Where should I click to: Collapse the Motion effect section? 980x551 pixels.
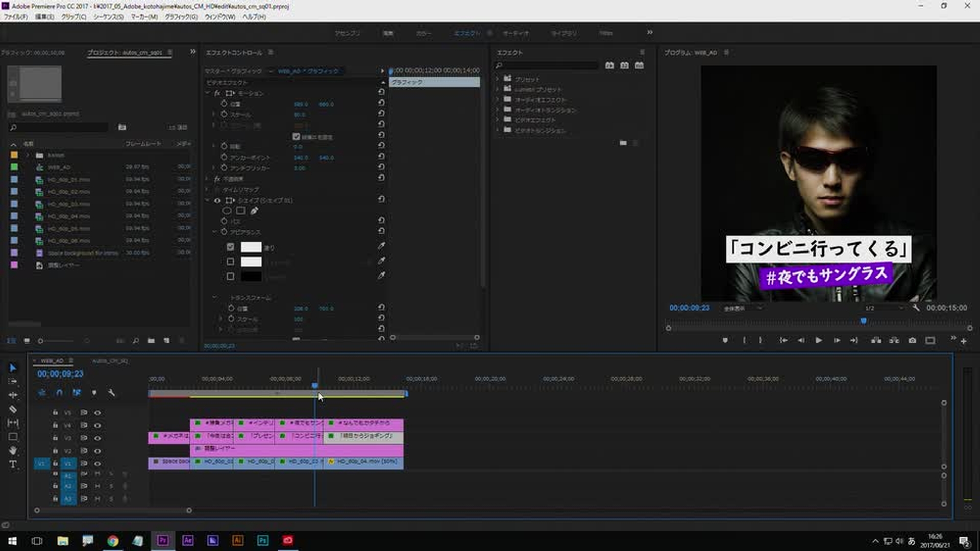(x=208, y=93)
